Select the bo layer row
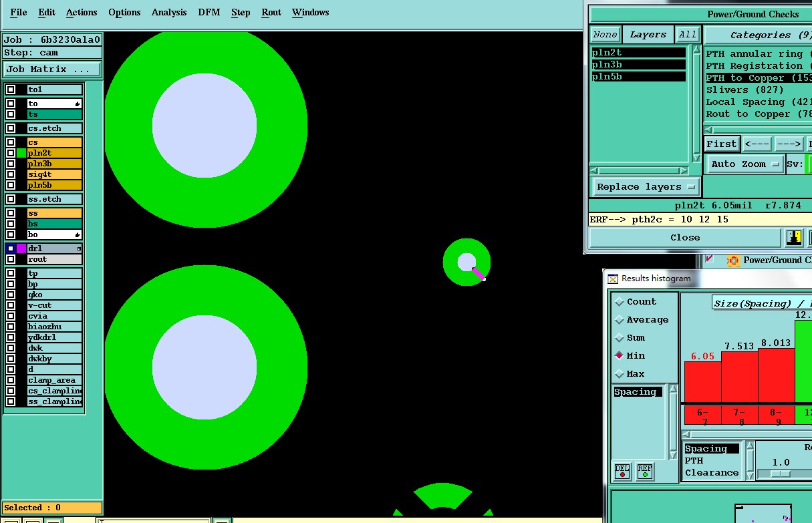The image size is (812, 523). coord(55,234)
